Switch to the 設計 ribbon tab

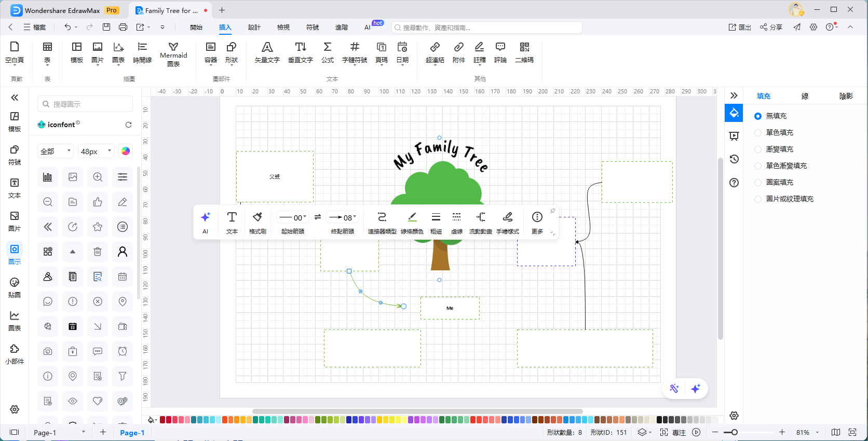254,27
